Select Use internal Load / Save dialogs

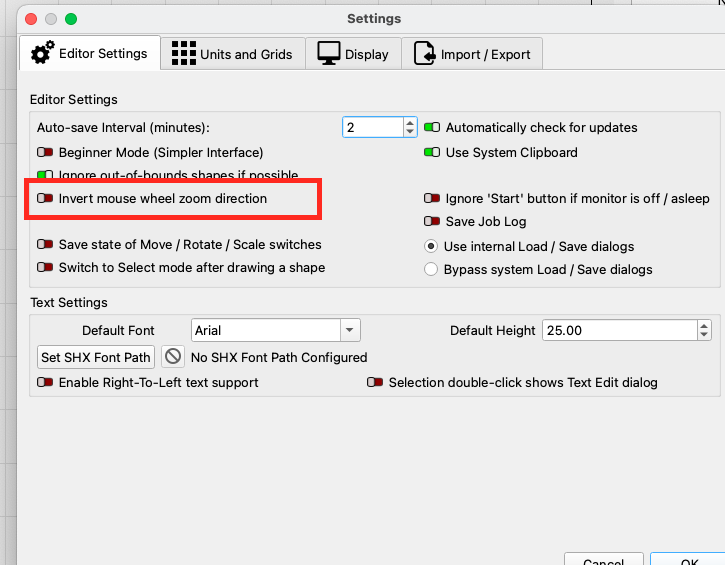click(431, 246)
